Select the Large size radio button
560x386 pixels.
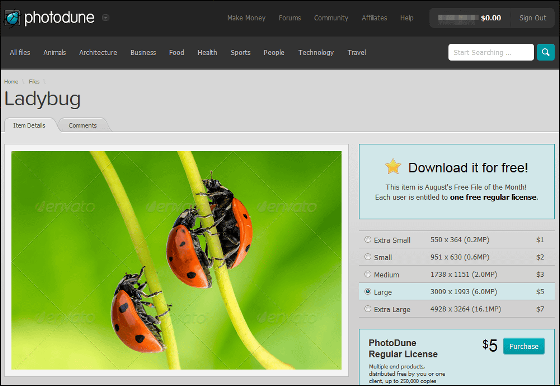click(368, 291)
